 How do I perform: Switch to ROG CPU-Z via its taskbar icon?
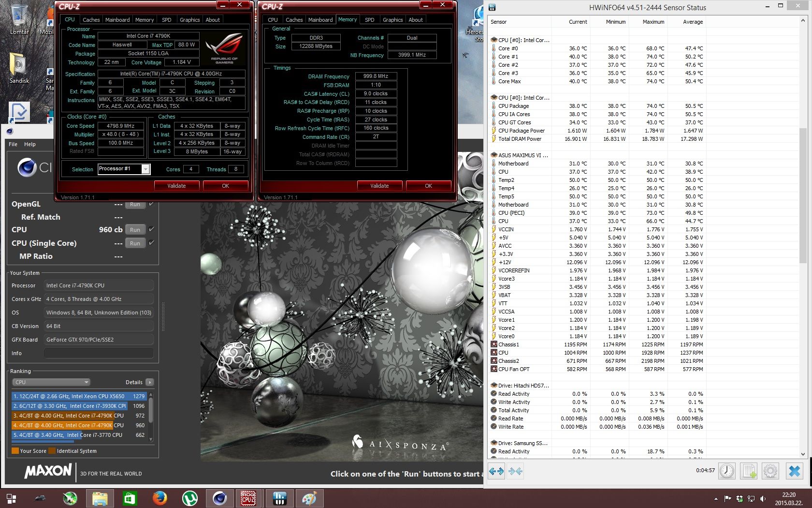tap(248, 498)
